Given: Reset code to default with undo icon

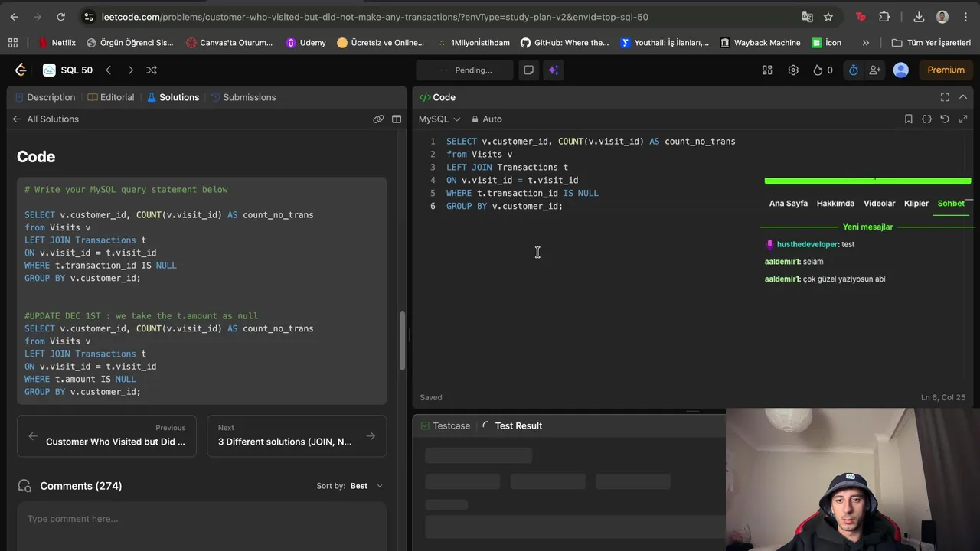Looking at the screenshot, I should tap(945, 119).
